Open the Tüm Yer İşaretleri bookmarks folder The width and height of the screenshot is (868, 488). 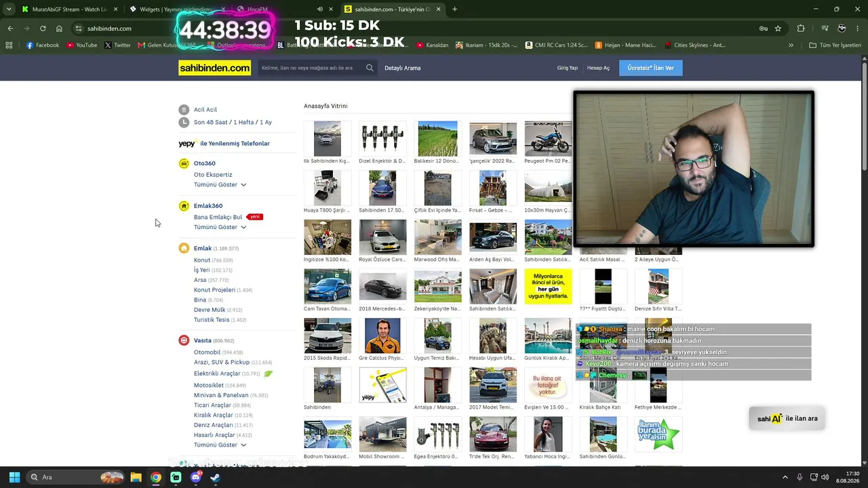pos(835,45)
